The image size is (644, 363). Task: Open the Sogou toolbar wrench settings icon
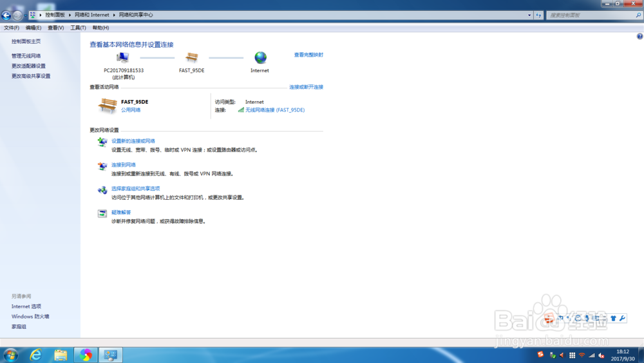point(622,319)
